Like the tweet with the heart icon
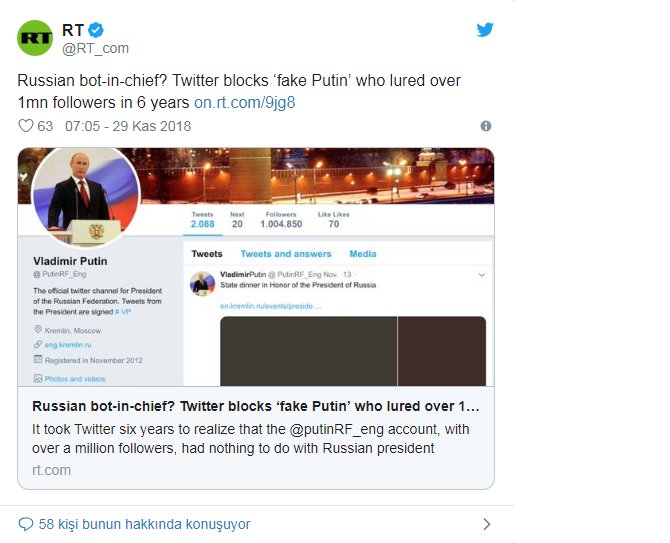 pyautogui.click(x=27, y=127)
